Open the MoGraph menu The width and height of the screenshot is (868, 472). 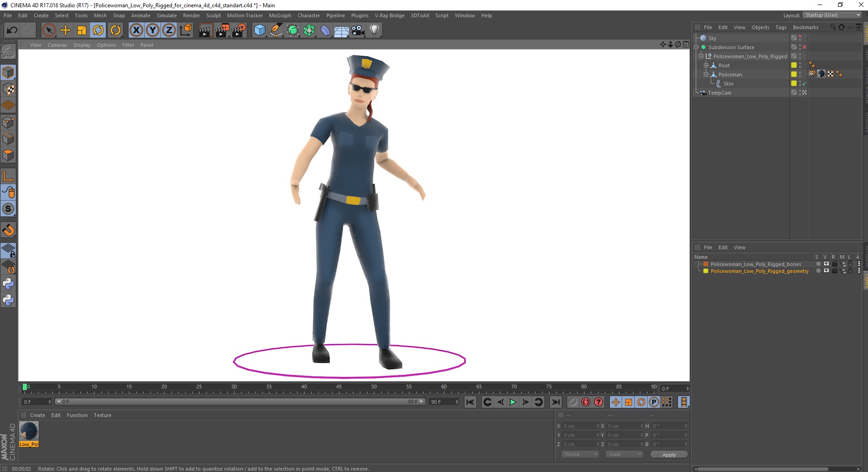tap(280, 15)
